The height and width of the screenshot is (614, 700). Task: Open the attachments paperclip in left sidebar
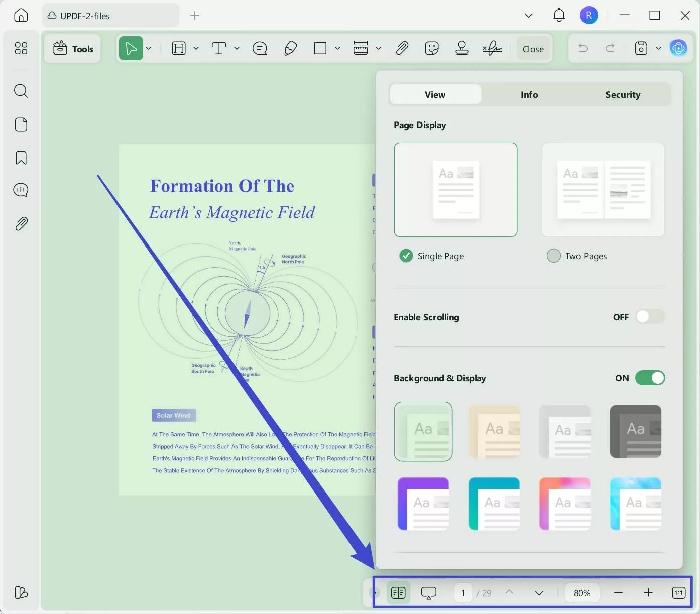coord(21,224)
